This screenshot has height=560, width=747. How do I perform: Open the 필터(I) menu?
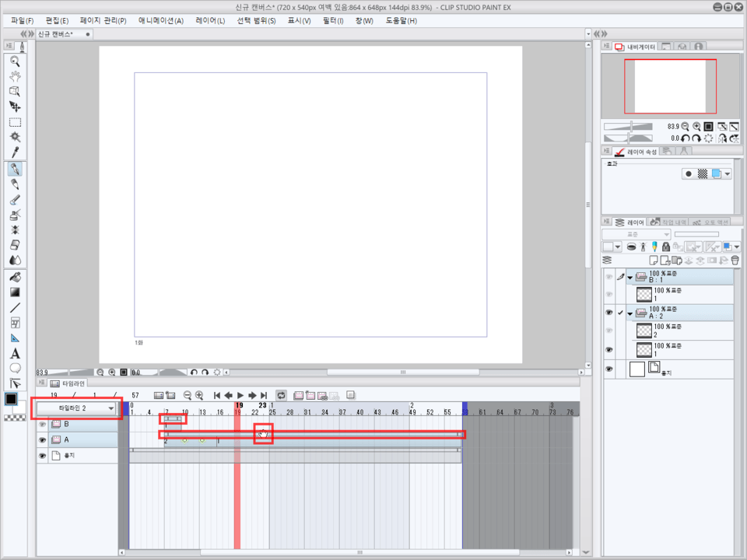tap(333, 20)
